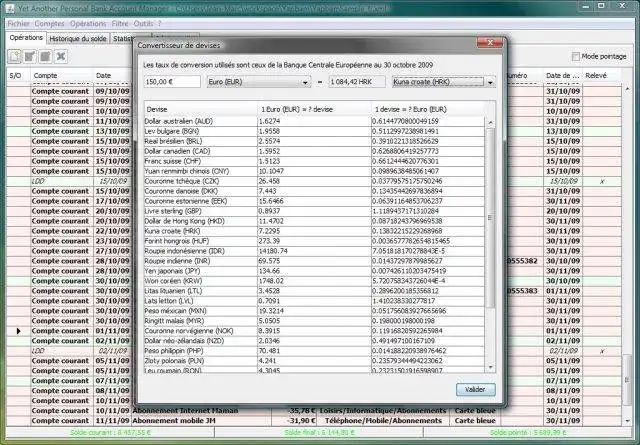Viewport: 640px width, 445px height.
Task: Open the Fichier menu
Action: coord(19,24)
